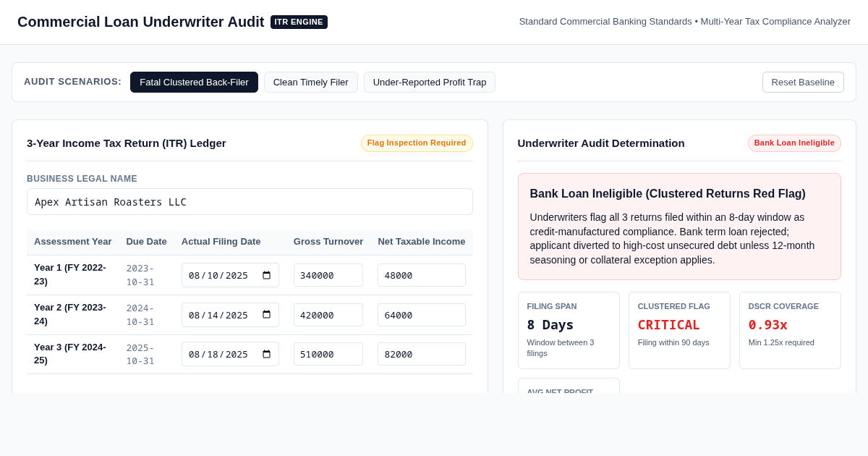The image size is (868, 456).
Task: Click Filing within 90 days note
Action: click(x=673, y=342)
